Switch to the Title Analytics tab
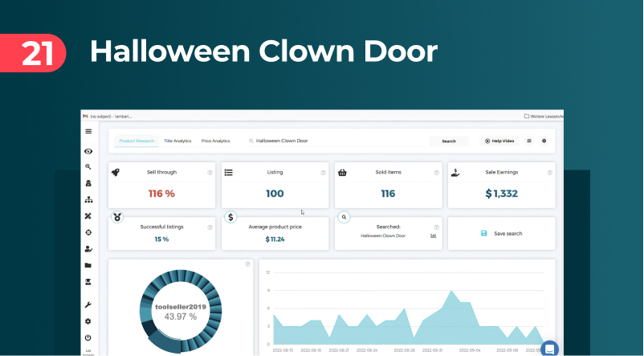The width and height of the screenshot is (644, 356). tap(177, 141)
